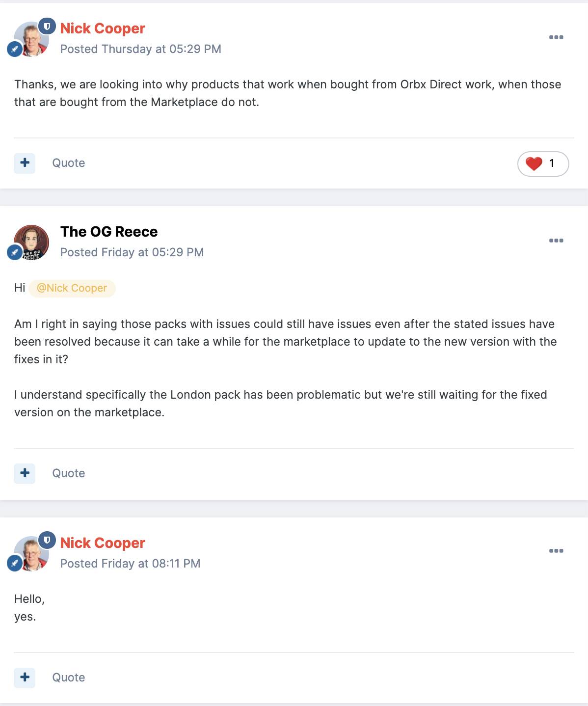Open the 'Posted Friday at 08:11 PM' timestamp link

130,564
